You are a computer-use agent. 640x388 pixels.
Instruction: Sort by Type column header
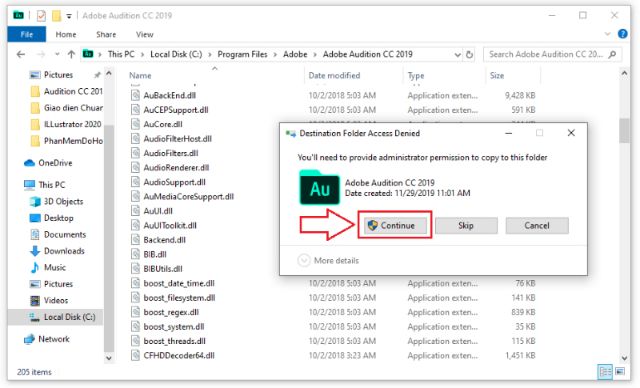[416, 75]
